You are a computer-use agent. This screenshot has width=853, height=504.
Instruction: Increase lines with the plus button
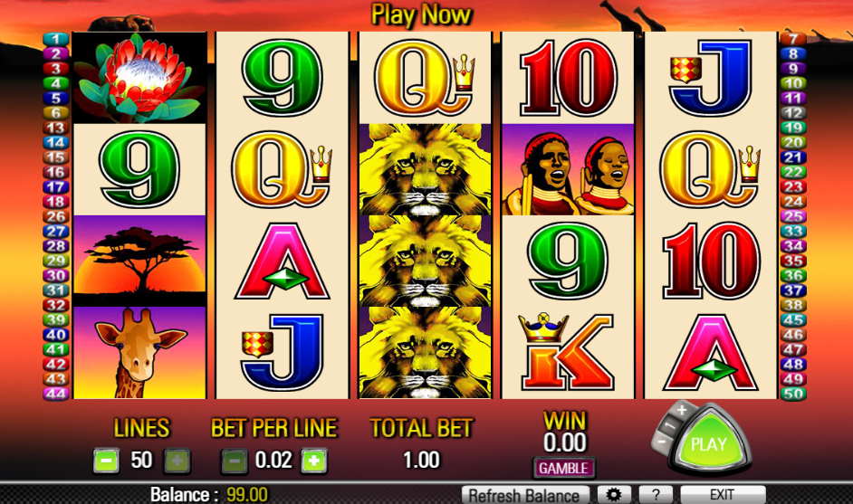point(177,461)
